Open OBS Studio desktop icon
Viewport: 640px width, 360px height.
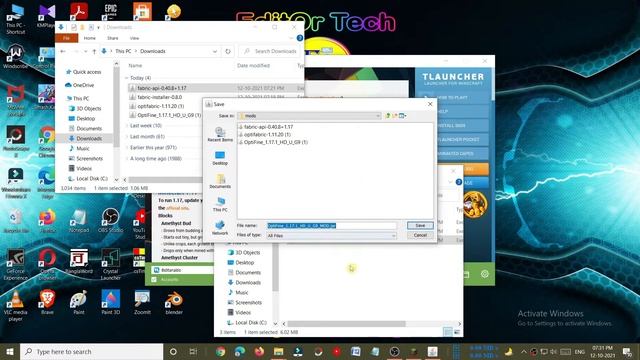point(111,221)
